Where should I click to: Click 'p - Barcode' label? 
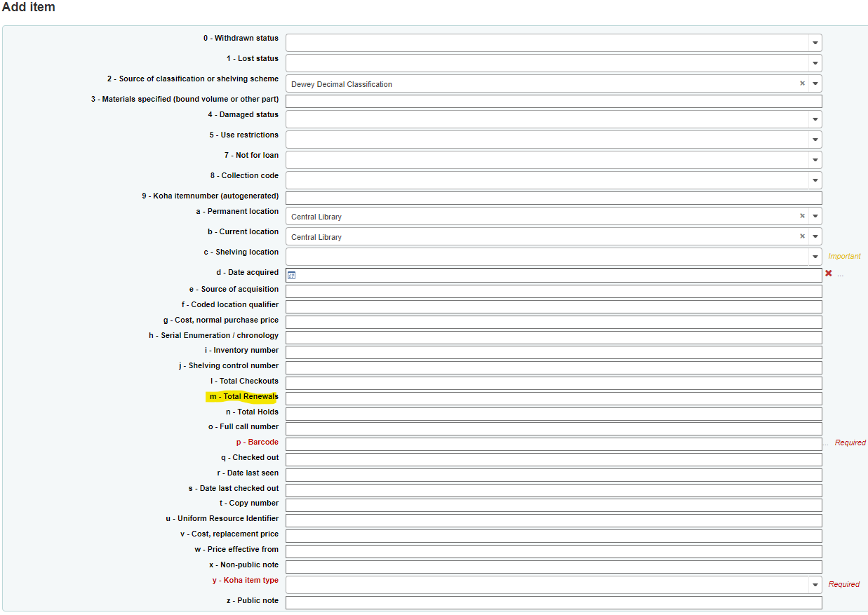258,442
